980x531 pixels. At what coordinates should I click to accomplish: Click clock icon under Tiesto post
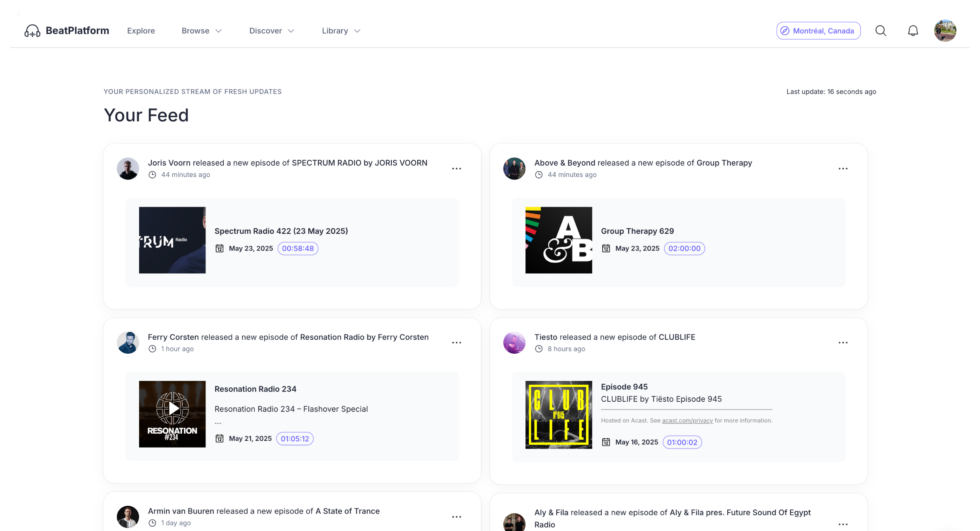point(539,349)
